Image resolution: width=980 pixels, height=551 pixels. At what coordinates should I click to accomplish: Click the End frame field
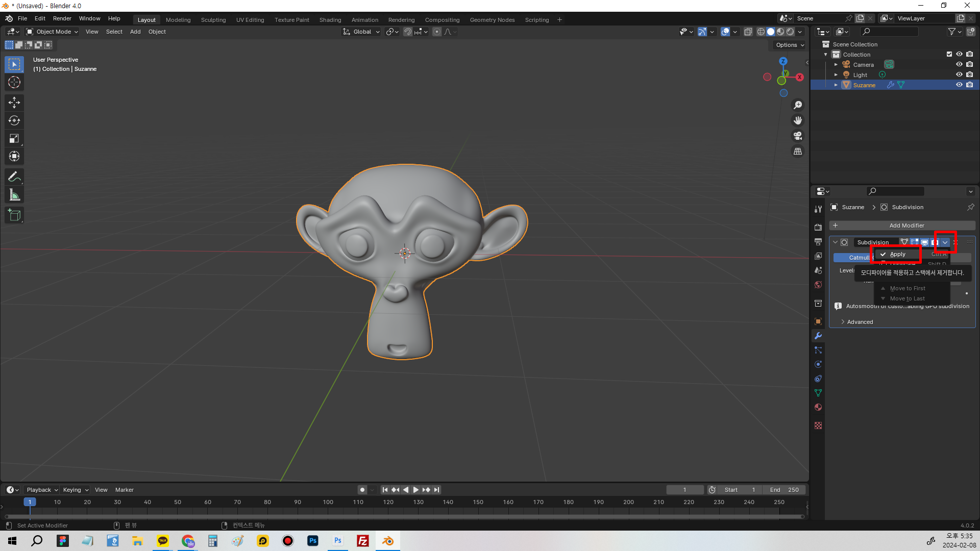(785, 490)
